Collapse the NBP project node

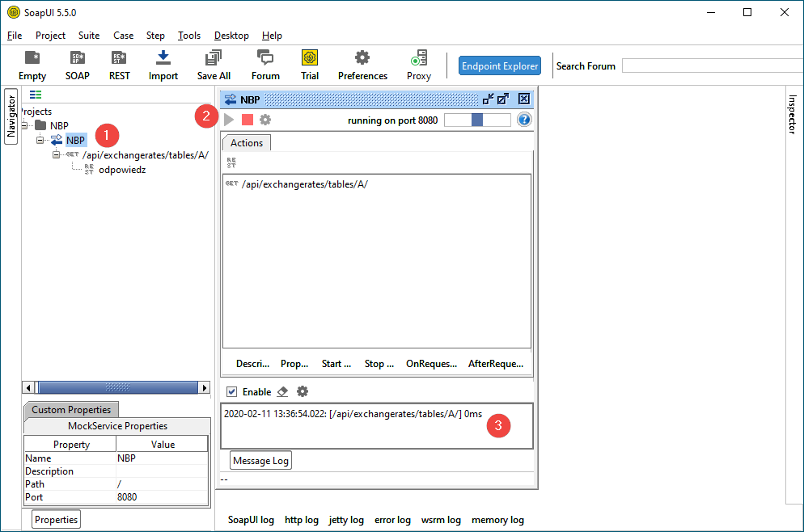24,125
